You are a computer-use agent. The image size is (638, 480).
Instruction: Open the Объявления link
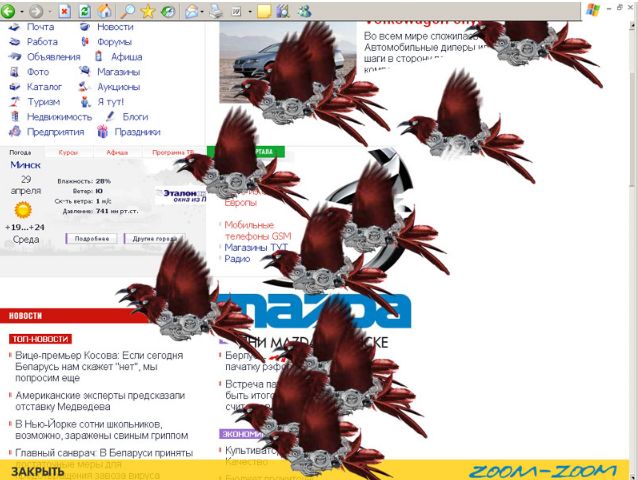[54, 57]
